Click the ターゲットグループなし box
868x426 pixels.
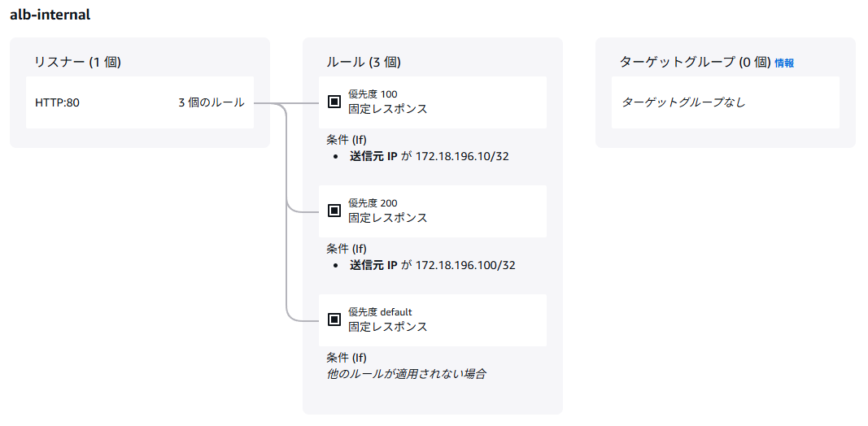point(725,102)
